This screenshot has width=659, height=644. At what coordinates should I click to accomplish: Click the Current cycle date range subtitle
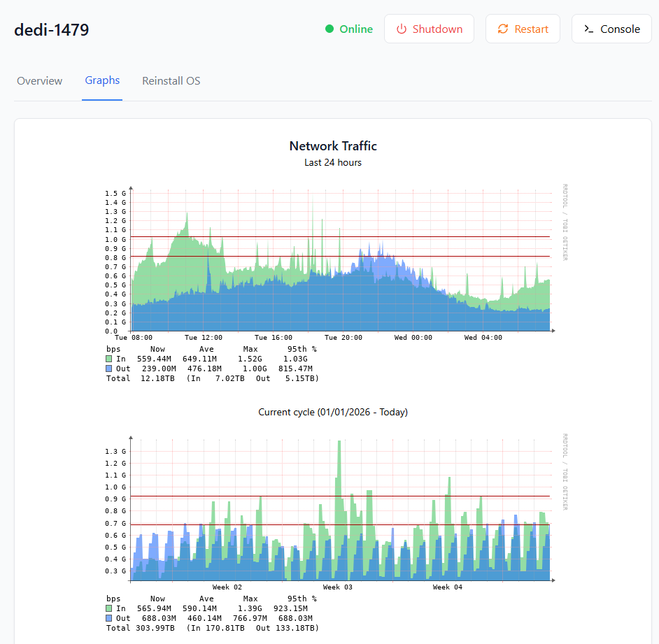(333, 413)
